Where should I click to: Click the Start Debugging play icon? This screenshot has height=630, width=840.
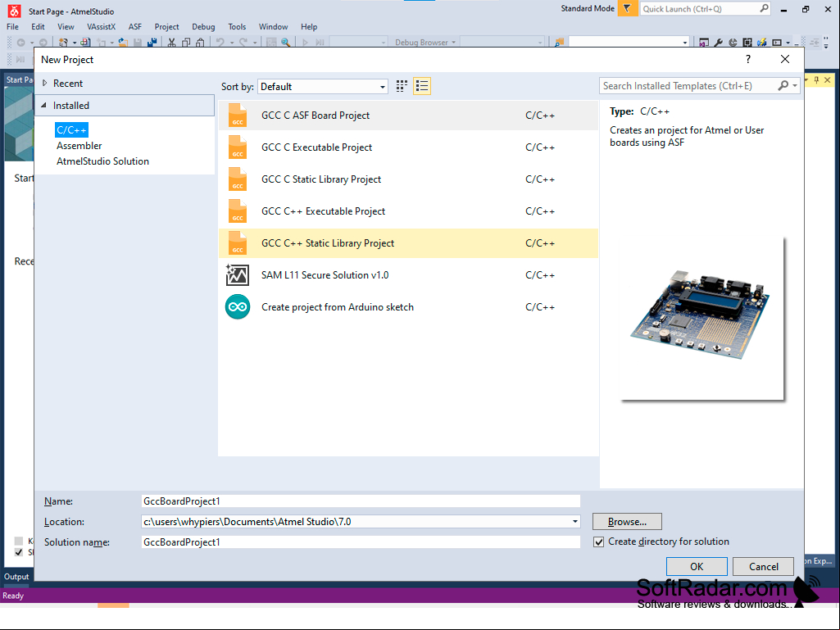[x=305, y=43]
